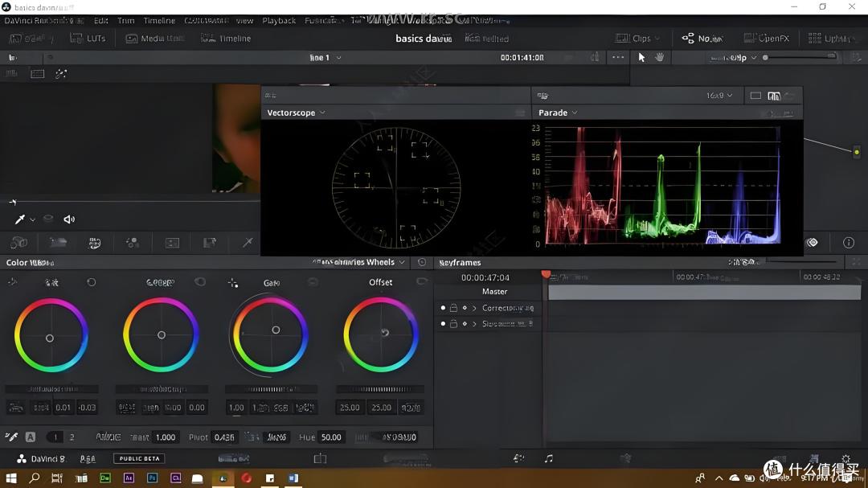Click the highlight eye icon right of scopes

point(812,243)
